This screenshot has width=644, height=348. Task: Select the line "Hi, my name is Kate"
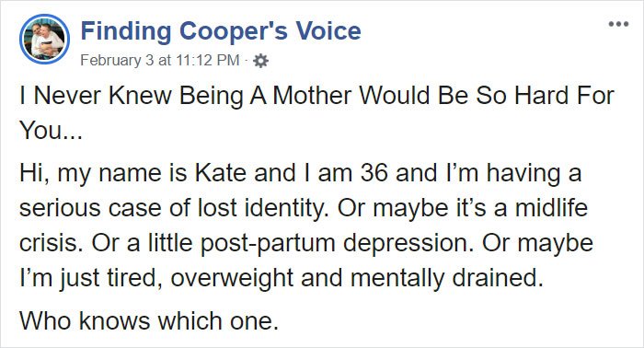tap(133, 173)
